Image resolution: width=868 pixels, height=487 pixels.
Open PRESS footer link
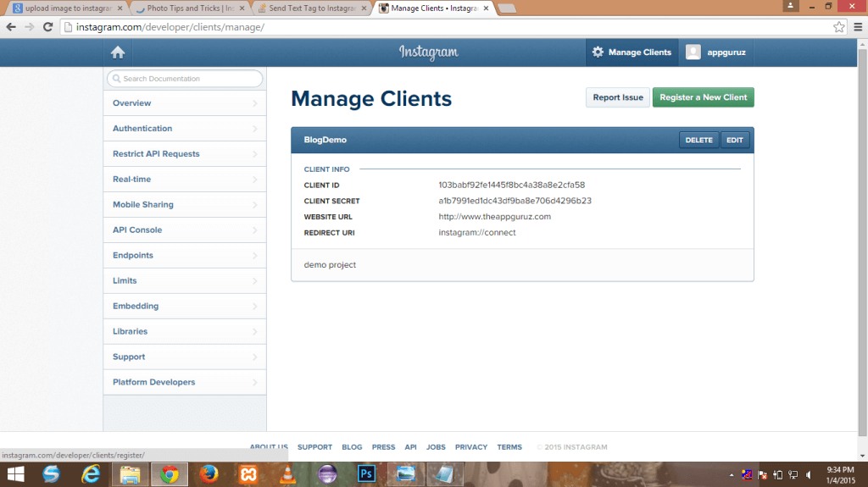coord(383,447)
